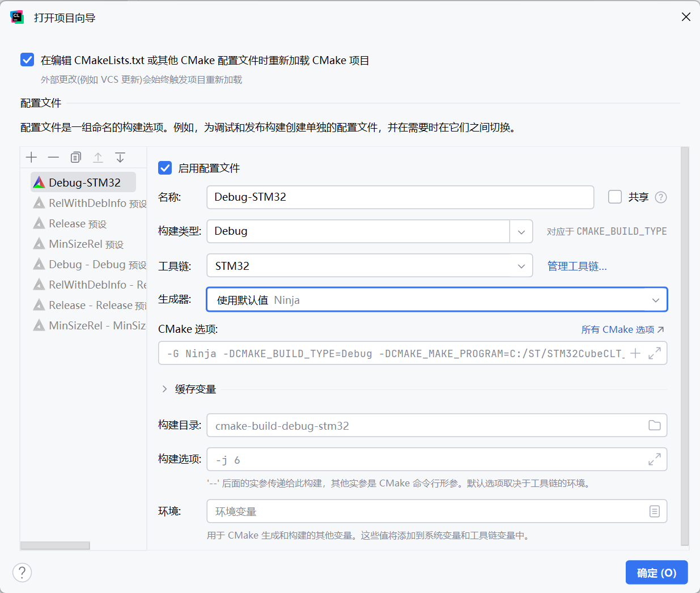Screen dimensions: 700x593
Task: Click the plus icon in CMake options field
Action: (635, 353)
